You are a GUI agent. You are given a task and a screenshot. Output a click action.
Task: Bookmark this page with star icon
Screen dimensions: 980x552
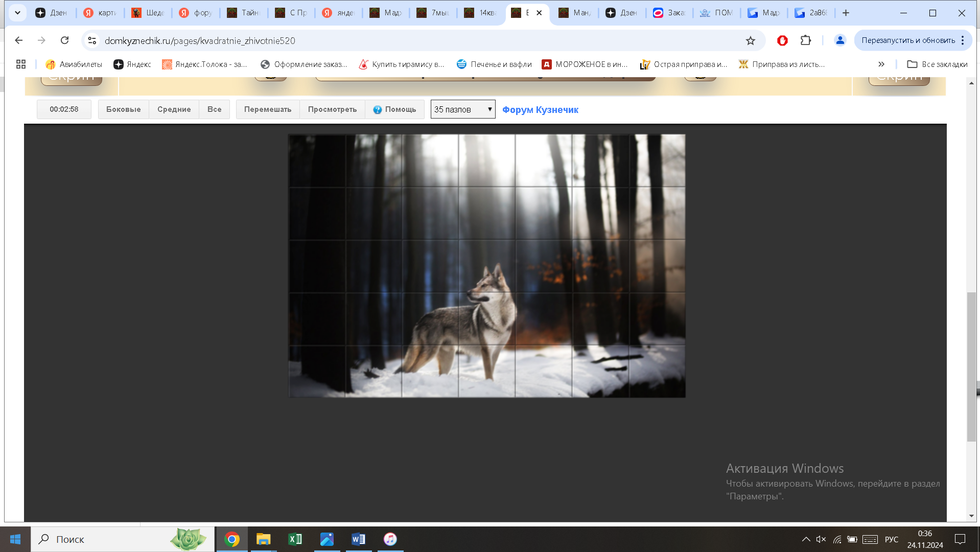(x=750, y=40)
